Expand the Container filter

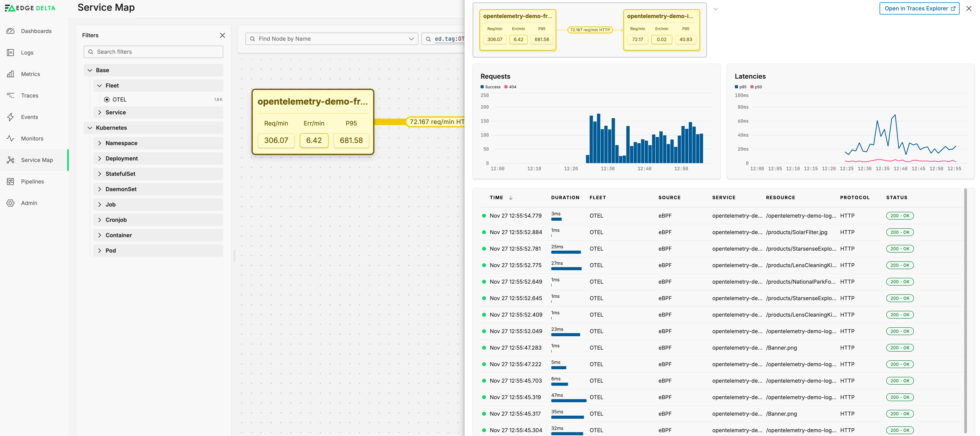tap(158, 235)
